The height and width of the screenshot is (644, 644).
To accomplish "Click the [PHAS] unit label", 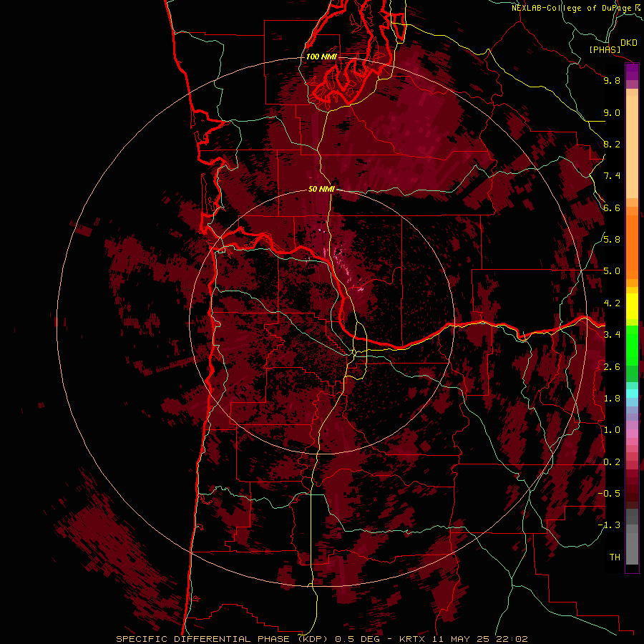I will (x=605, y=50).
